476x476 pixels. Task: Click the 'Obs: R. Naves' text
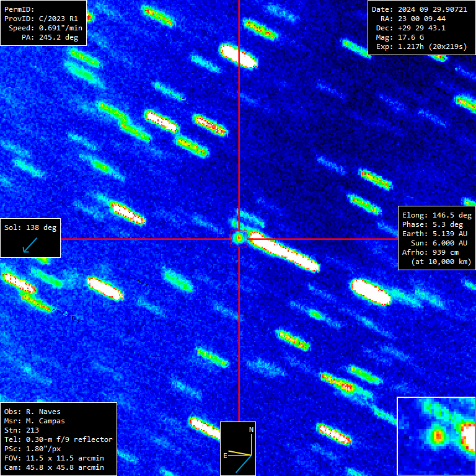tap(32, 412)
